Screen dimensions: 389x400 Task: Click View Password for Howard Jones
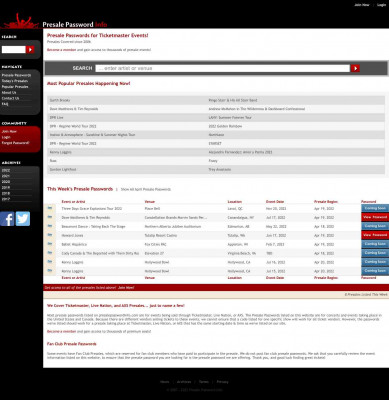[375, 235]
